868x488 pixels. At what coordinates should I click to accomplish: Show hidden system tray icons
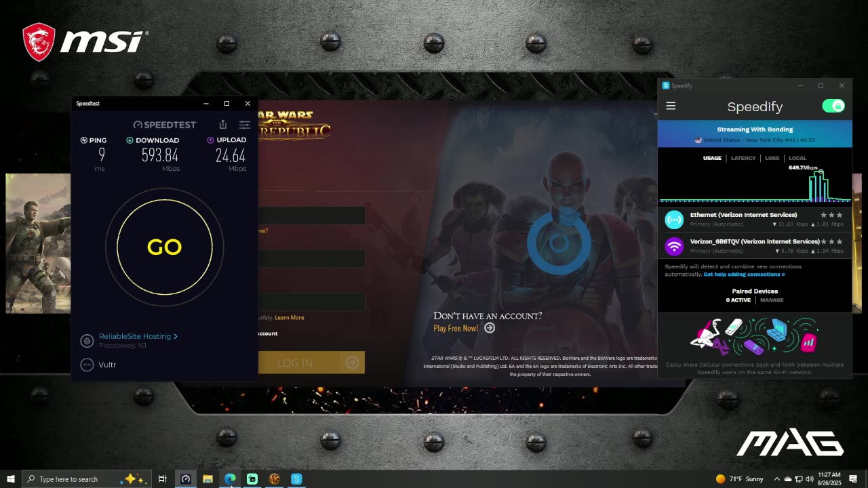(777, 479)
